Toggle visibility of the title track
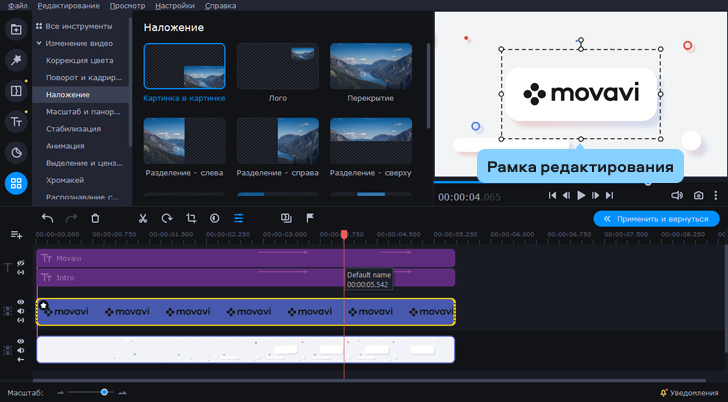 [x=20, y=263]
